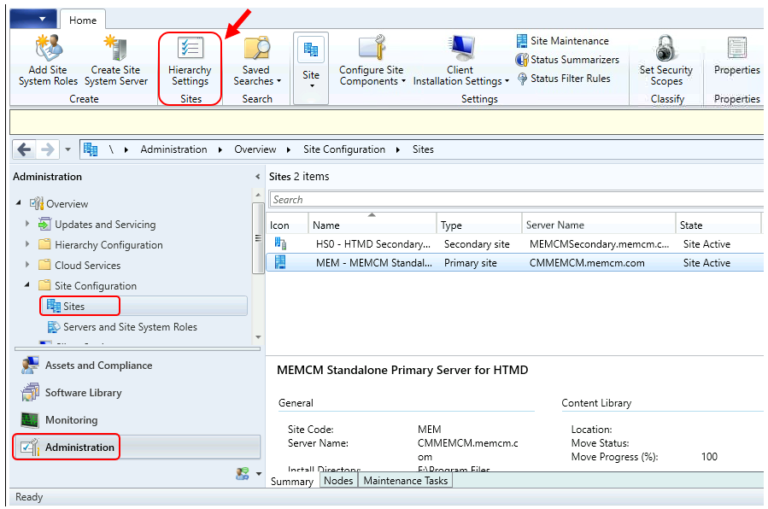Select Servers and Site System Roles node
Image resolution: width=768 pixels, height=509 pixels.
point(130,327)
